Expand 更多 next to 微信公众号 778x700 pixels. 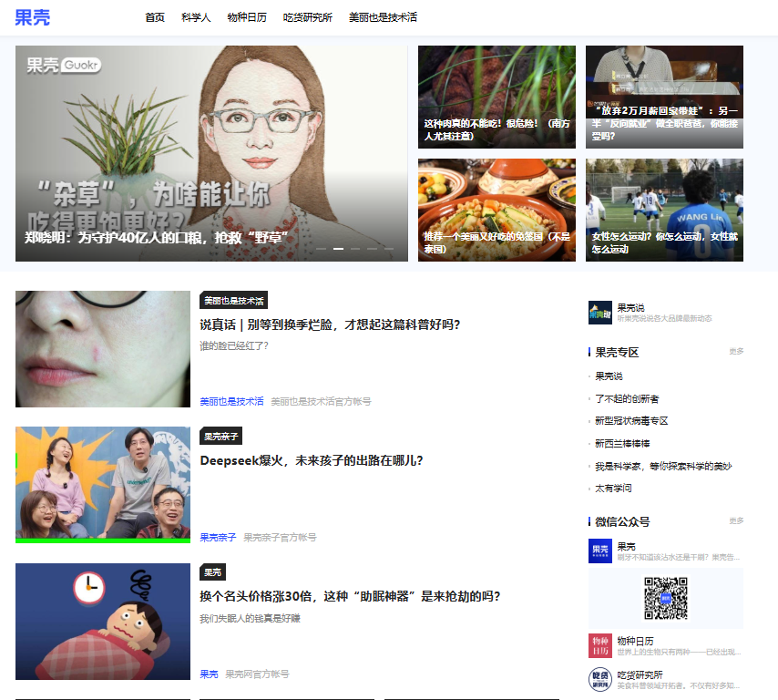click(x=736, y=520)
